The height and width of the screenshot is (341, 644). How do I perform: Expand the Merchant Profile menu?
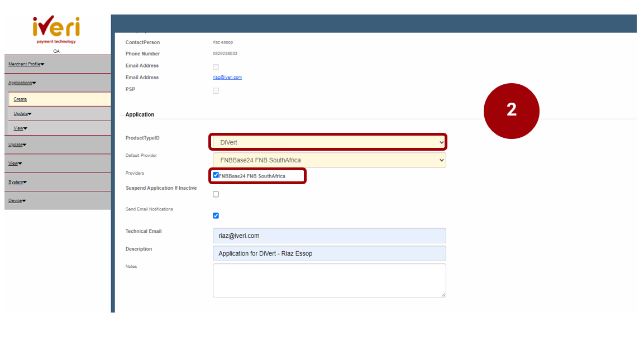click(26, 64)
